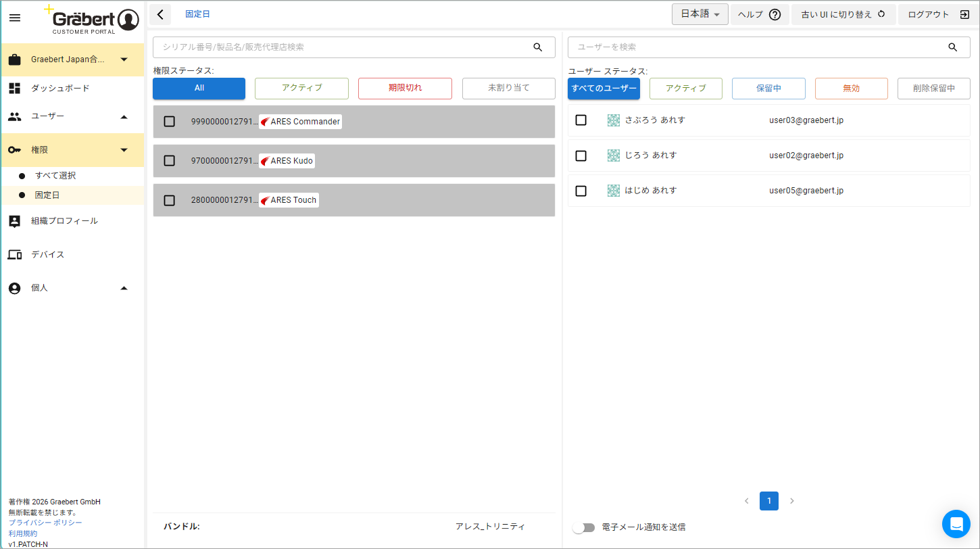
Task: Go to the next page arrow
Action: [x=792, y=501]
